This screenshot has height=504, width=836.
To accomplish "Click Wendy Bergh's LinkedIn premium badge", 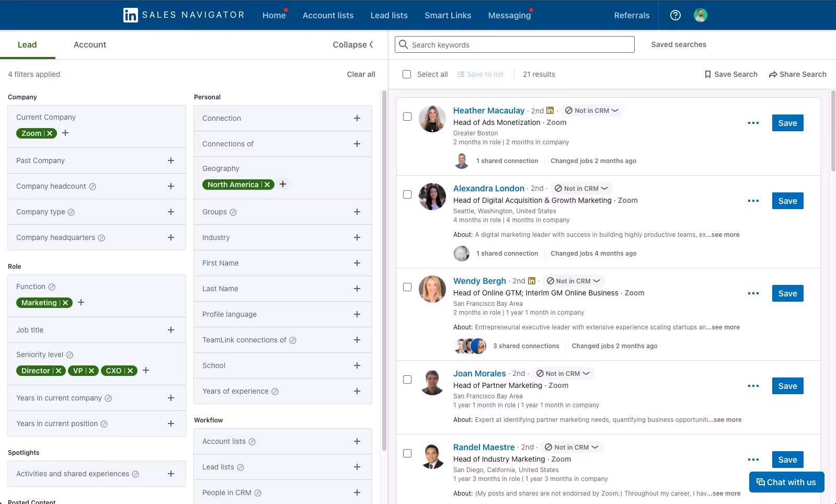I will tap(532, 281).
